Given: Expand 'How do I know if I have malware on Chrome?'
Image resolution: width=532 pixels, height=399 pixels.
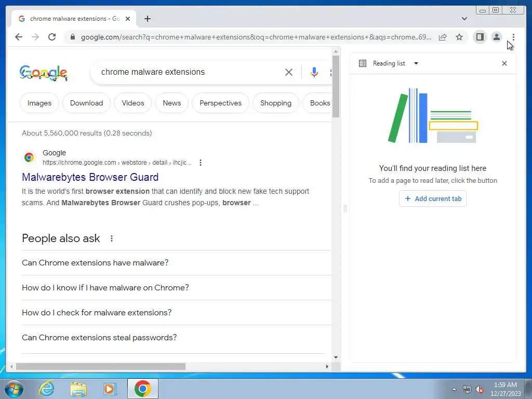Looking at the screenshot, I should [177, 288].
